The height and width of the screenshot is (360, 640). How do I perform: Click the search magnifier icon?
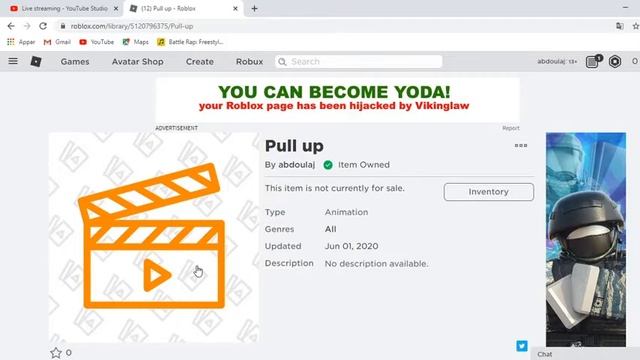pyautogui.click(x=282, y=62)
